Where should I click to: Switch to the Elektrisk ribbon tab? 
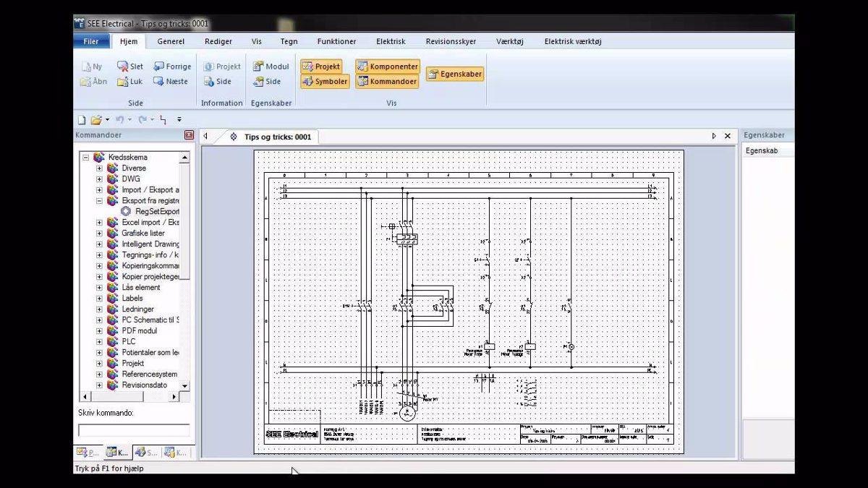(x=391, y=42)
